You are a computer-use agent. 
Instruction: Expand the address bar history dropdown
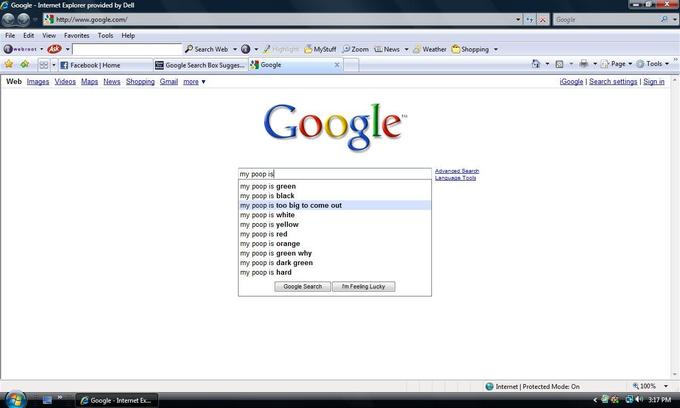[518, 20]
